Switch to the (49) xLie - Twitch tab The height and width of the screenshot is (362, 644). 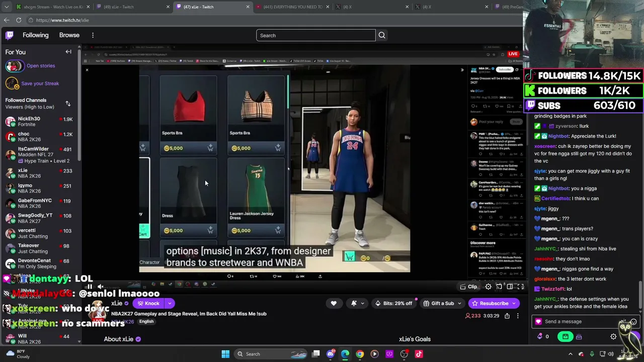click(x=133, y=7)
